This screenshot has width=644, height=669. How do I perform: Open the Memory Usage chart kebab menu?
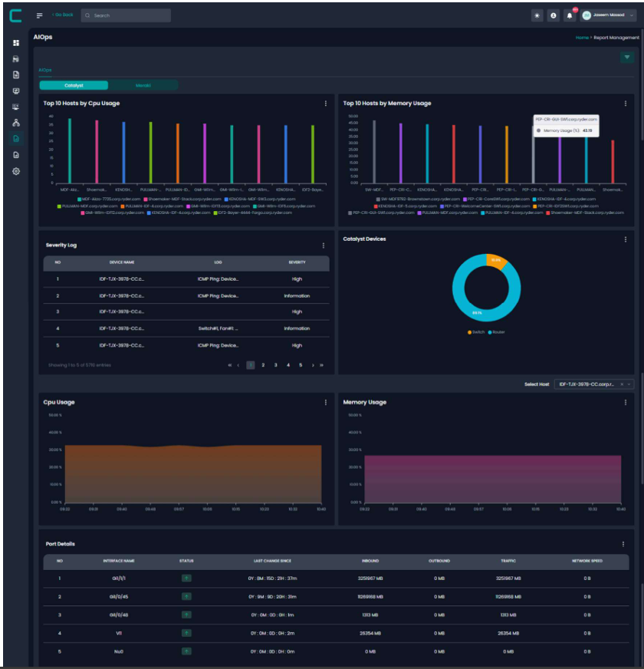click(626, 402)
